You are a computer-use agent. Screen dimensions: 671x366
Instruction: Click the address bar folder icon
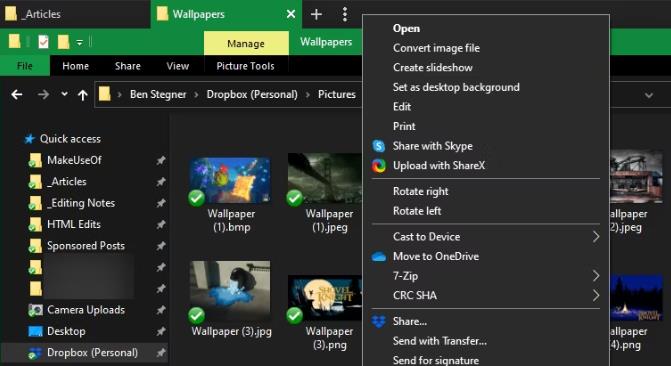104,94
